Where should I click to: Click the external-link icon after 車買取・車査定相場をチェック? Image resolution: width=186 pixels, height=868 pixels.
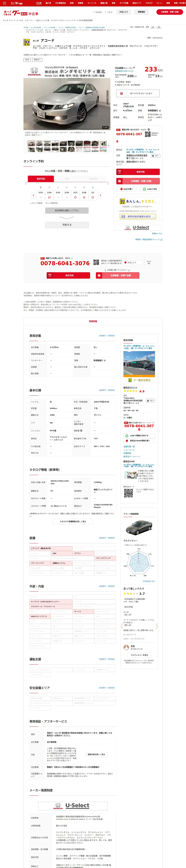click(161, 240)
